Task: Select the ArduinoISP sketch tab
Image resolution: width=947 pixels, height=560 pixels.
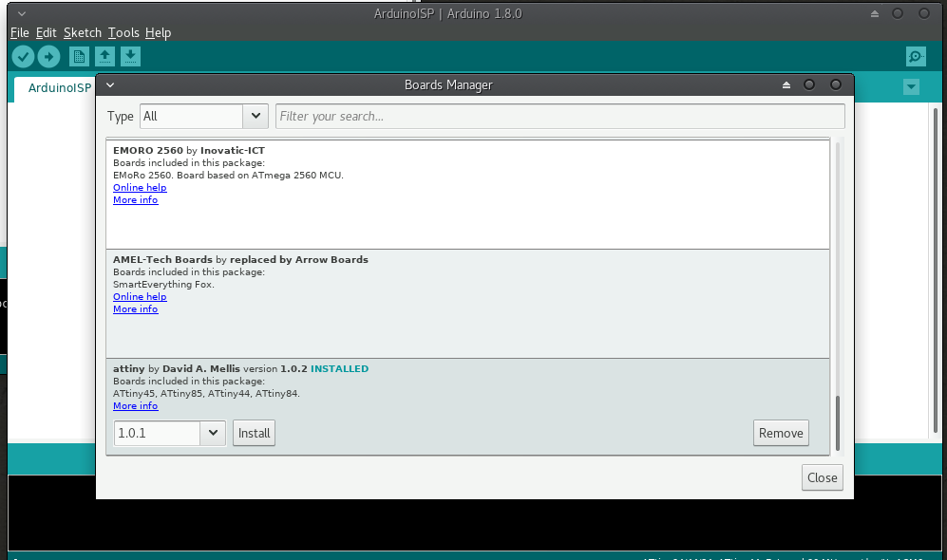Action: (x=59, y=88)
